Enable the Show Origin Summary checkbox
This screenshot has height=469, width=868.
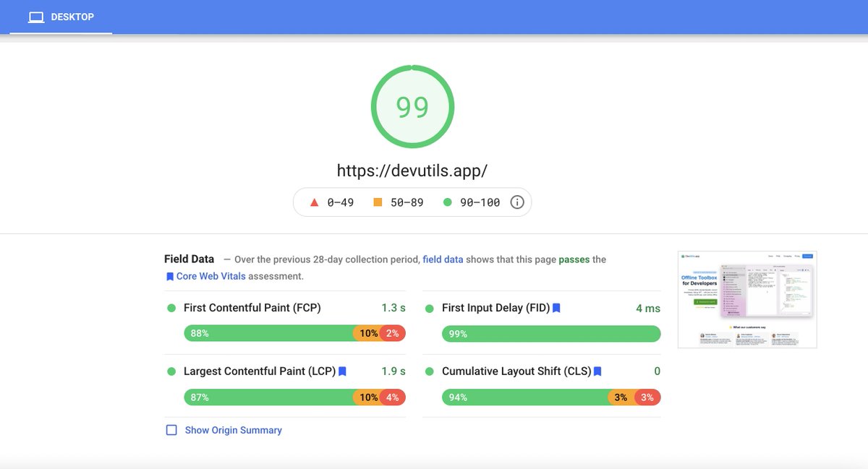pyautogui.click(x=171, y=430)
